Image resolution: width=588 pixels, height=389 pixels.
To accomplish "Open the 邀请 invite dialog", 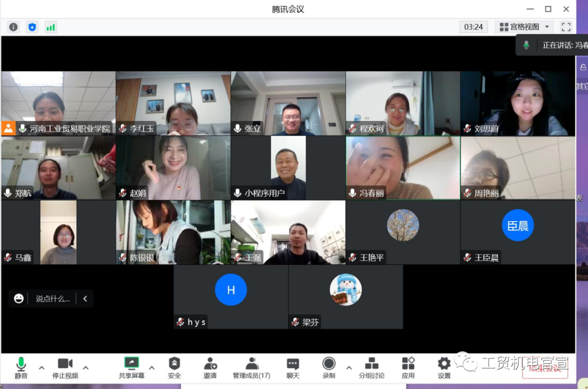I will 210,368.
